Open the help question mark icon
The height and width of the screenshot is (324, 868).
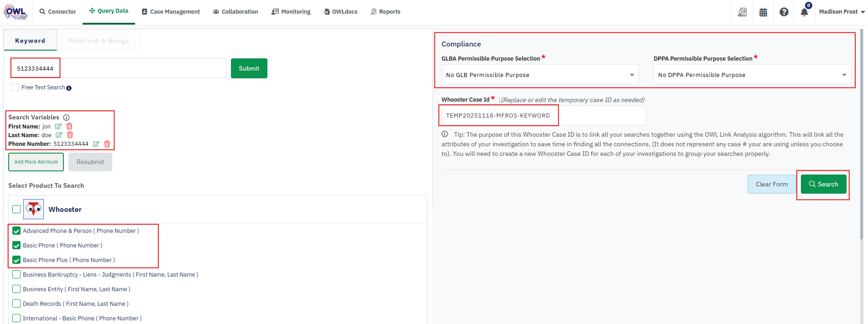[x=784, y=12]
